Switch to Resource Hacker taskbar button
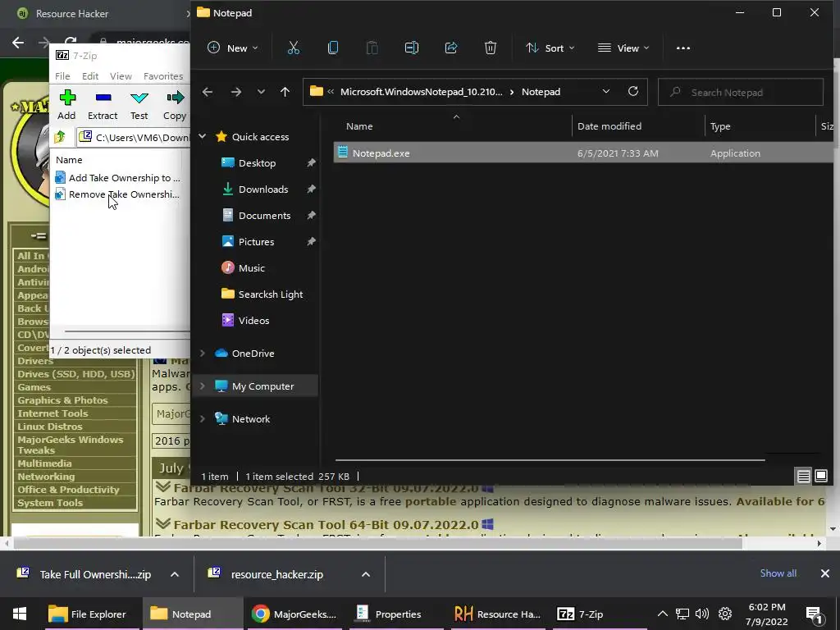The image size is (840, 630). tap(498, 614)
